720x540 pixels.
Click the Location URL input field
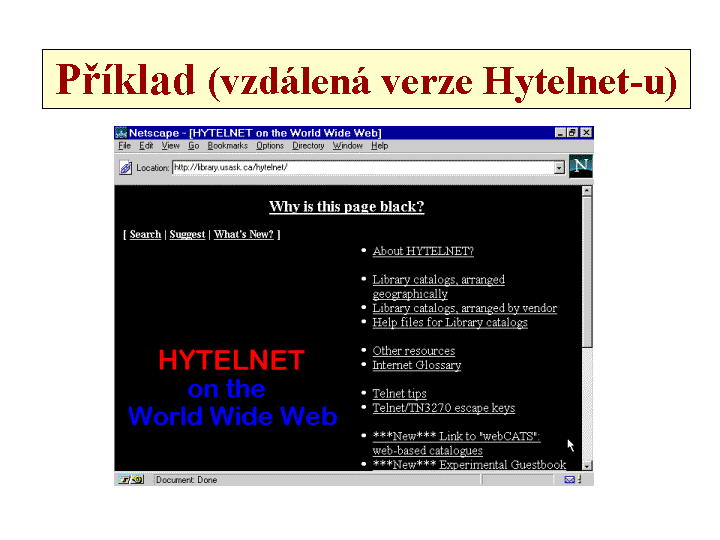[x=363, y=168]
